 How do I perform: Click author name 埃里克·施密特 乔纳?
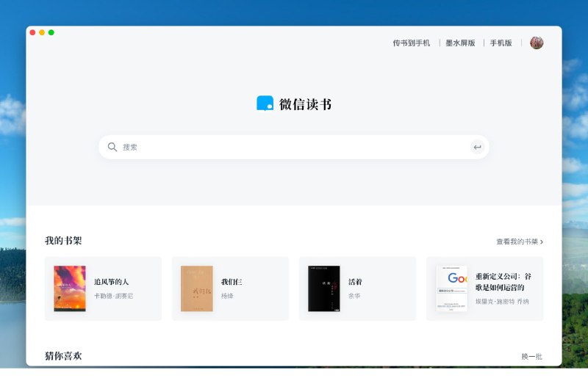click(x=502, y=302)
